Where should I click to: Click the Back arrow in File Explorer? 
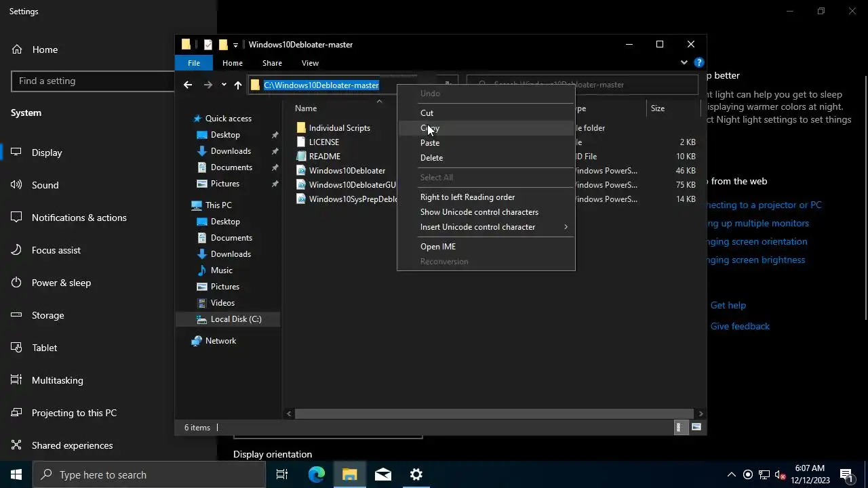188,85
